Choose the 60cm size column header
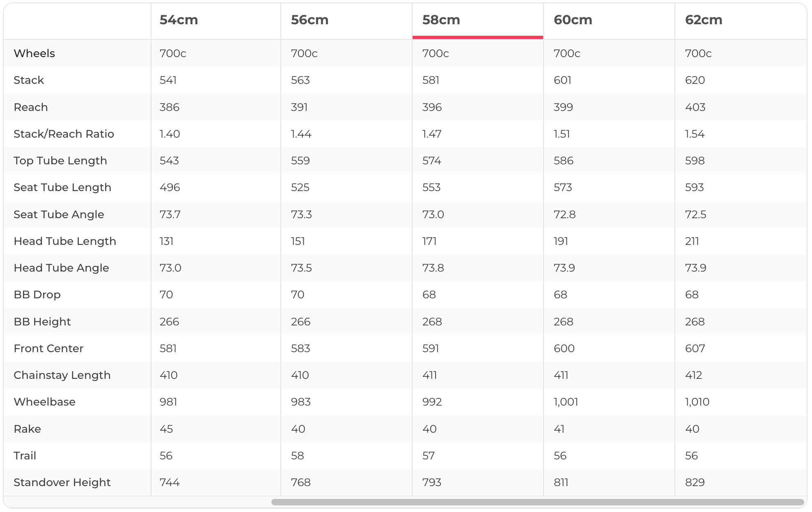This screenshot has width=812, height=512. 573,20
